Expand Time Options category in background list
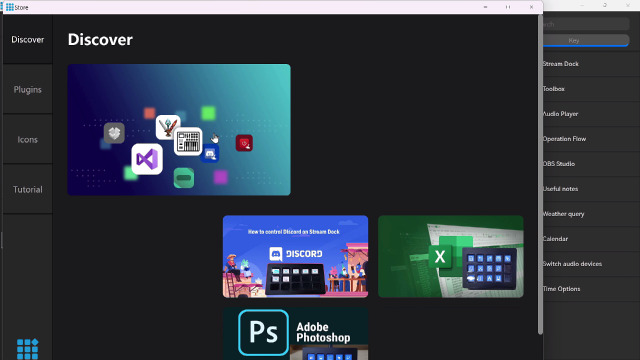Viewport: 640px width, 360px height. pyautogui.click(x=591, y=289)
